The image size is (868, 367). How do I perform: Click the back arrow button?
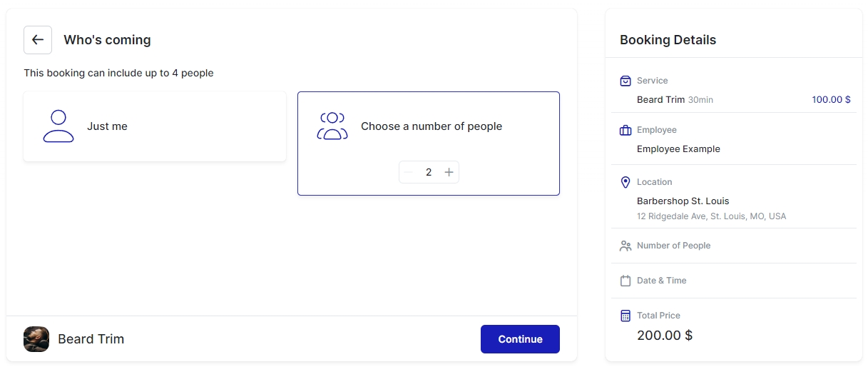pyautogui.click(x=38, y=40)
